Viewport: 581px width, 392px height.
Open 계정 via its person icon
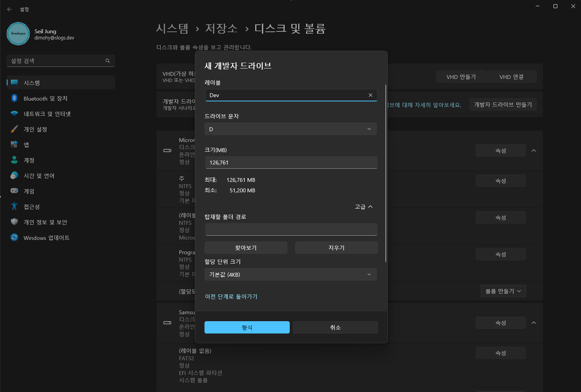14,160
